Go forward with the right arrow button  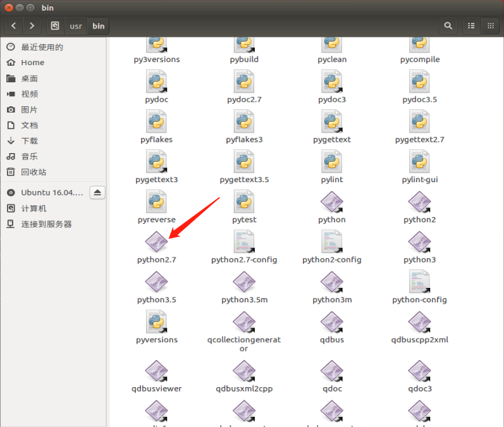tap(32, 26)
